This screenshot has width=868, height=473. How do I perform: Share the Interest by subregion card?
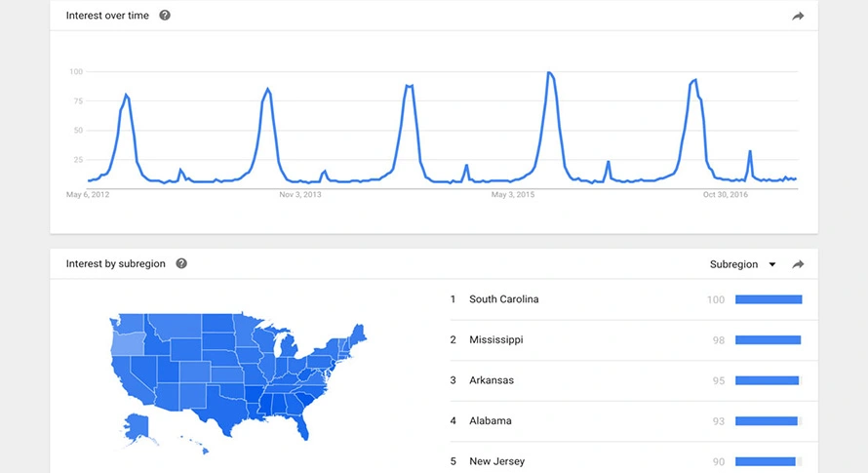click(x=798, y=264)
